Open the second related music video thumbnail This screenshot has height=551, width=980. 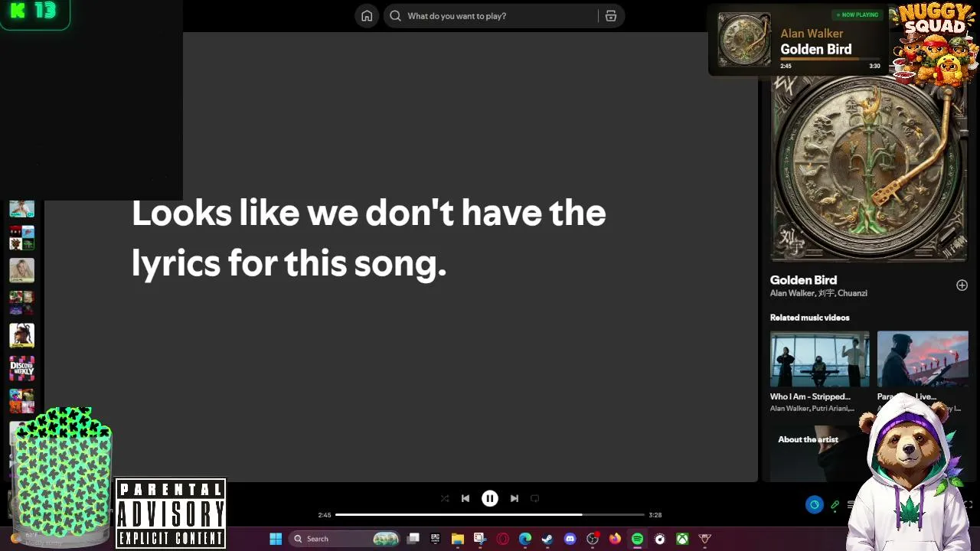(x=923, y=359)
